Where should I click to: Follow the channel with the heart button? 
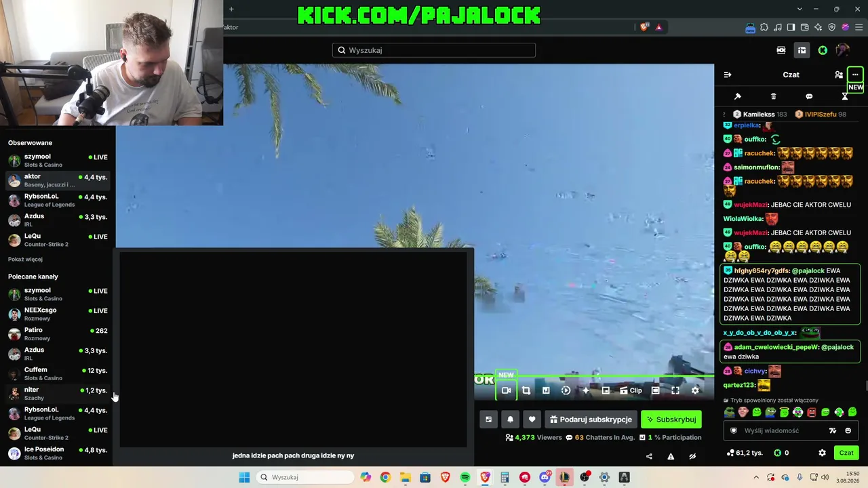tap(532, 420)
